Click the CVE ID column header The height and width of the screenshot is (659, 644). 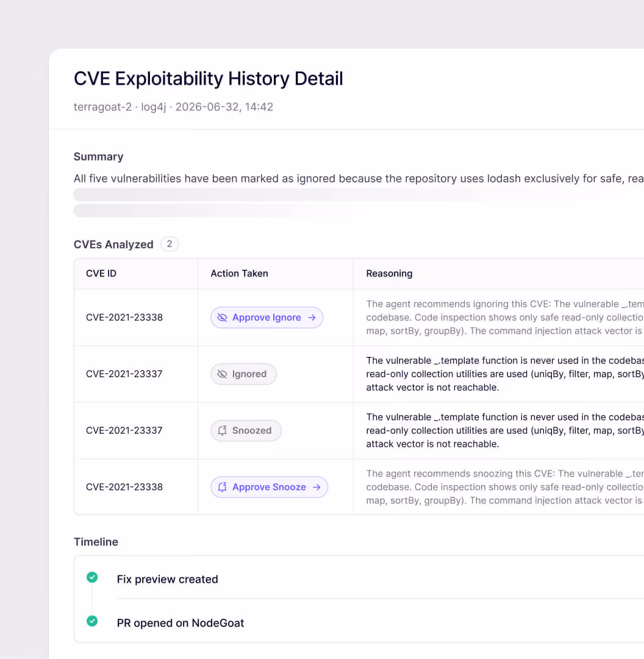click(x=101, y=273)
